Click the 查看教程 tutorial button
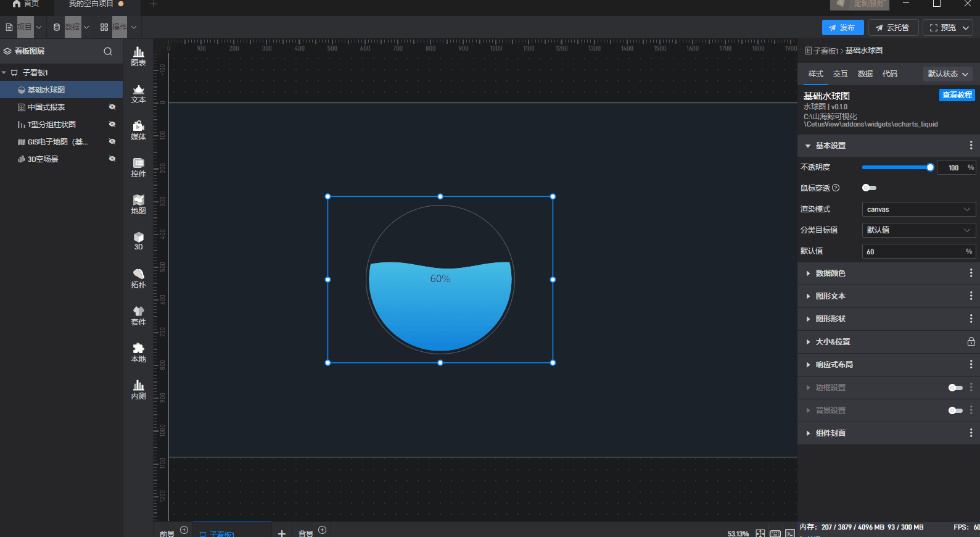980x537 pixels. 957,95
